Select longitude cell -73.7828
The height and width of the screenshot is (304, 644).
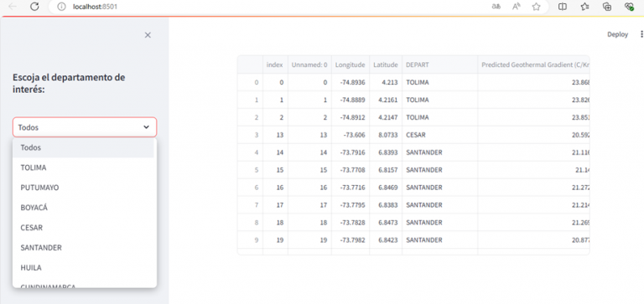click(x=351, y=223)
